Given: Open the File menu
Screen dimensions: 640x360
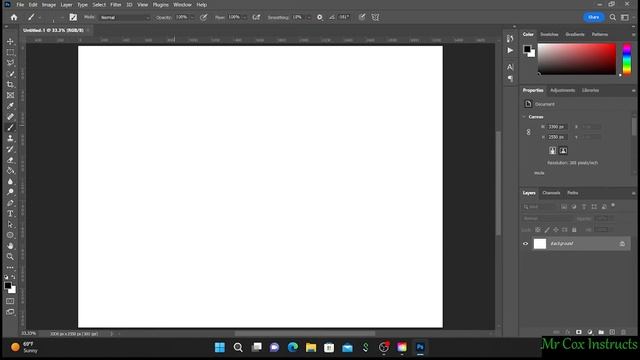Looking at the screenshot, I should [20, 5].
